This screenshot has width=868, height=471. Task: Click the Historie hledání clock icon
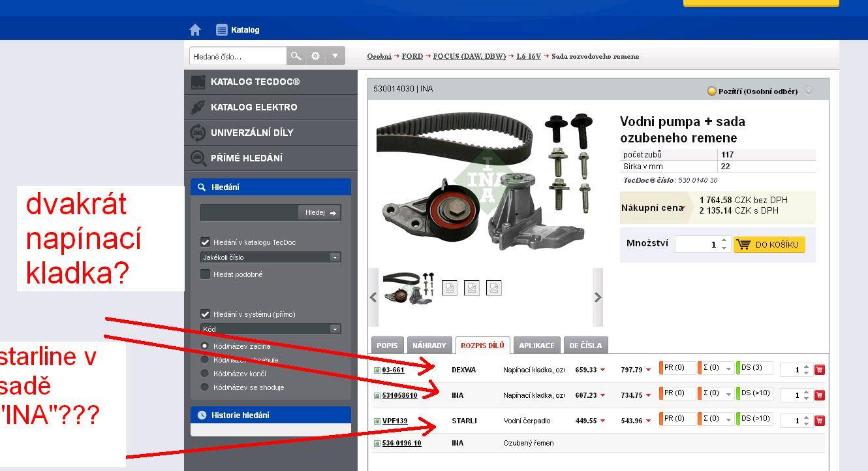(x=202, y=415)
